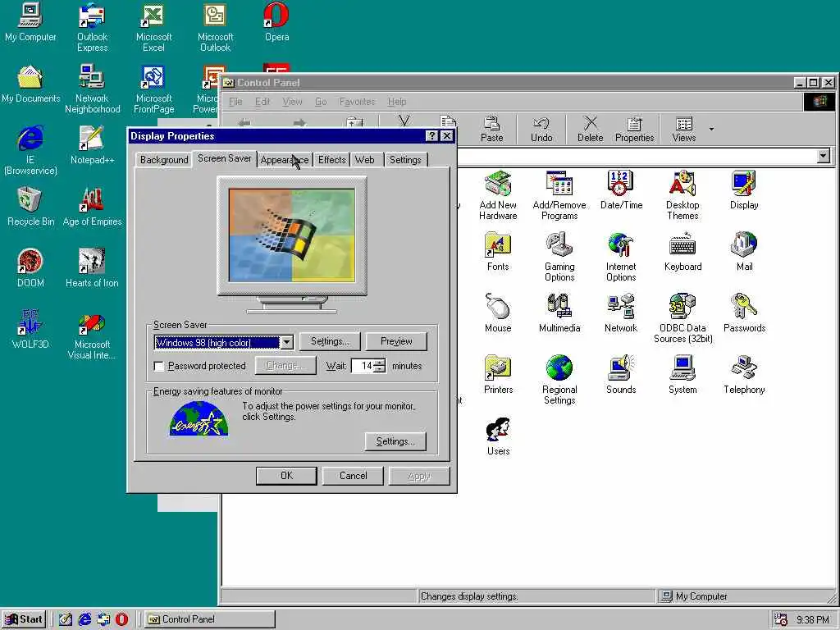Image resolution: width=840 pixels, height=630 pixels.
Task: Select the WOLF3D desktop shortcut
Action: [x=30, y=330]
